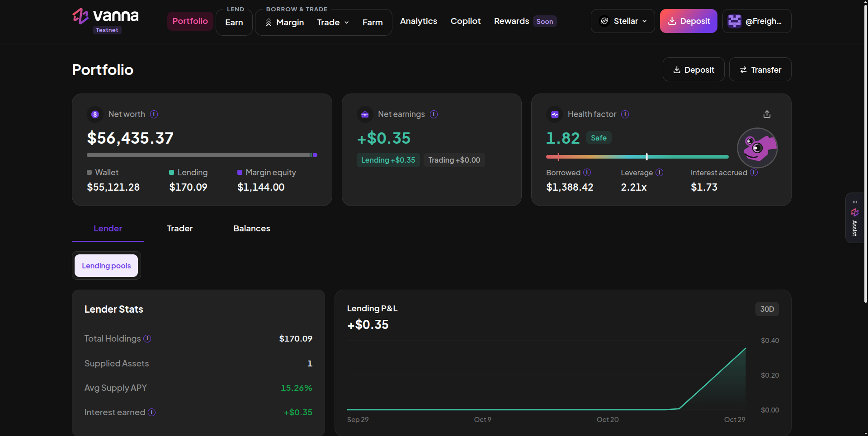Image resolution: width=868 pixels, height=436 pixels.
Task: Open the Margin page
Action: tap(285, 23)
